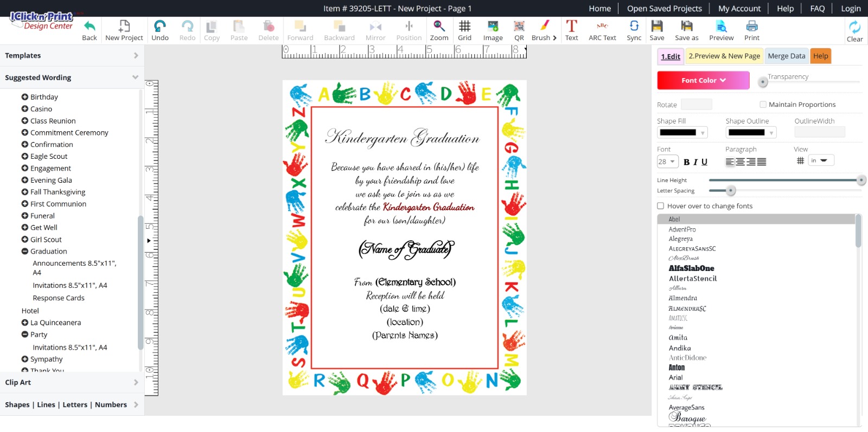868x432 pixels.
Task: Toggle bold text formatting
Action: click(x=687, y=162)
